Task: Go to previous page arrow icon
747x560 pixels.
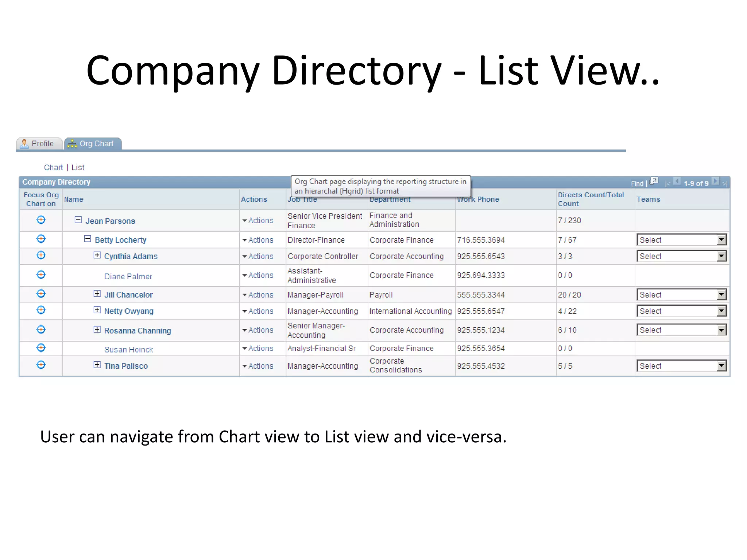Action: click(677, 181)
